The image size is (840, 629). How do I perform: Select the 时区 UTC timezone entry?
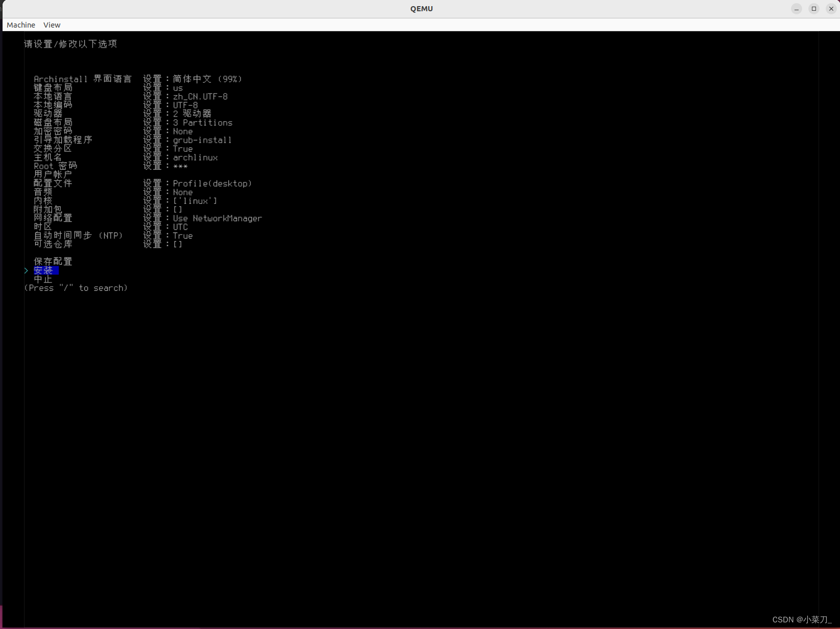click(x=42, y=226)
